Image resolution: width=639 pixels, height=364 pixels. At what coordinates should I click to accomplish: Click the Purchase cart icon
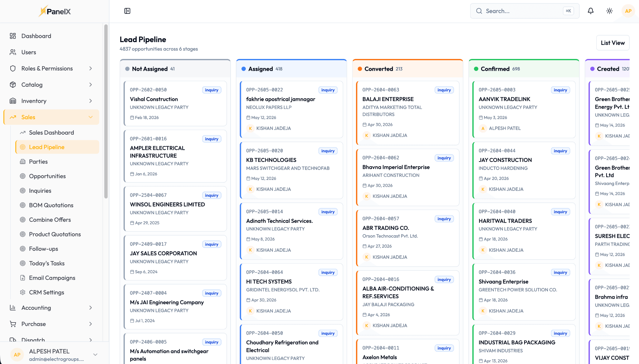point(13,324)
